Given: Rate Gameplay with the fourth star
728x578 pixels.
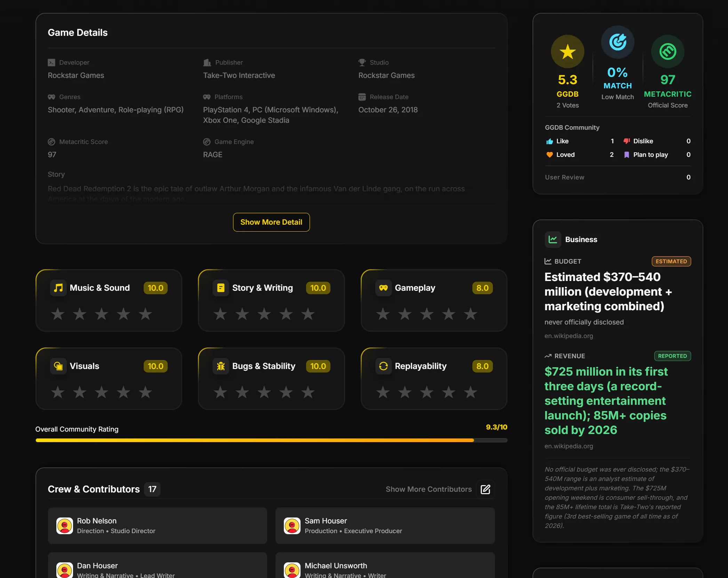Looking at the screenshot, I should click(449, 314).
